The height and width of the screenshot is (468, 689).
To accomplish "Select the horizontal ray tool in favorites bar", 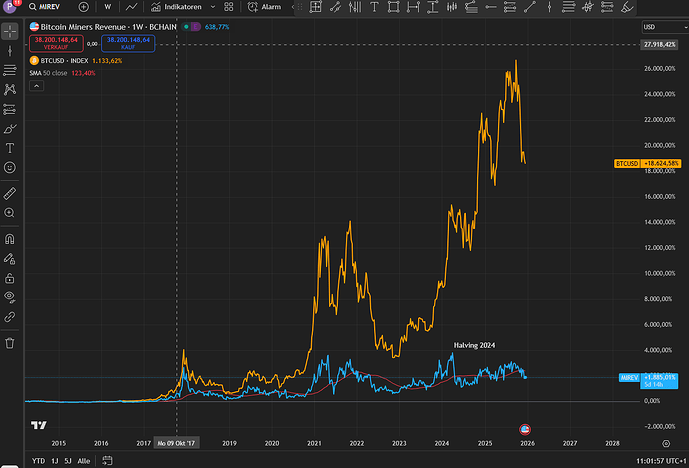I will 491,7.
